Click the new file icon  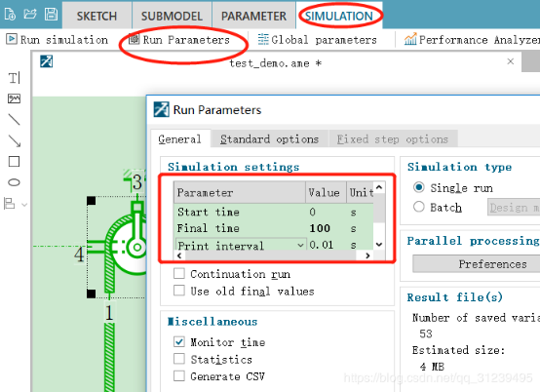(10, 15)
